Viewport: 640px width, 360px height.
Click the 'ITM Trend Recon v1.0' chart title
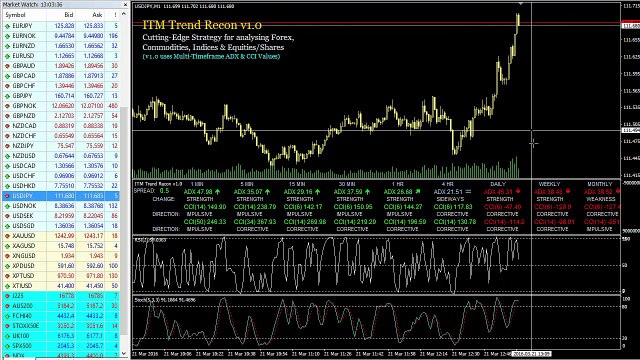point(202,25)
